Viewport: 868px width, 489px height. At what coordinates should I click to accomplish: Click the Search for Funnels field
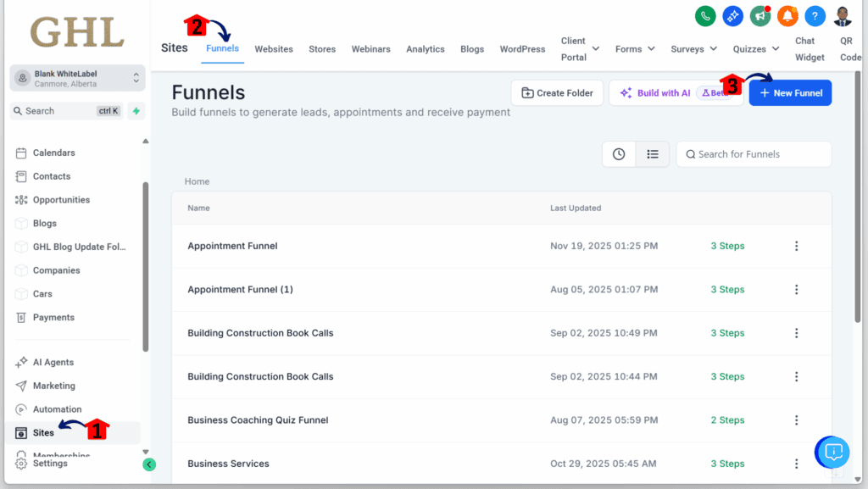pyautogui.click(x=753, y=153)
